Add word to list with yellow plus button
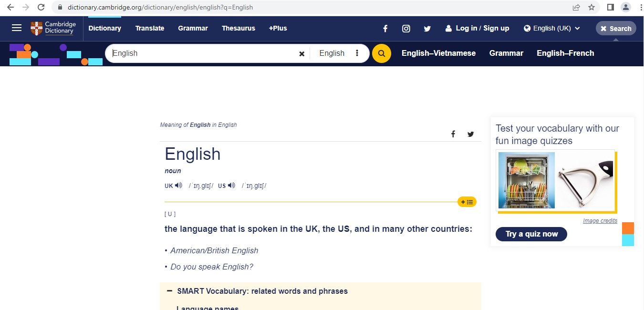644x310 pixels. coord(467,202)
